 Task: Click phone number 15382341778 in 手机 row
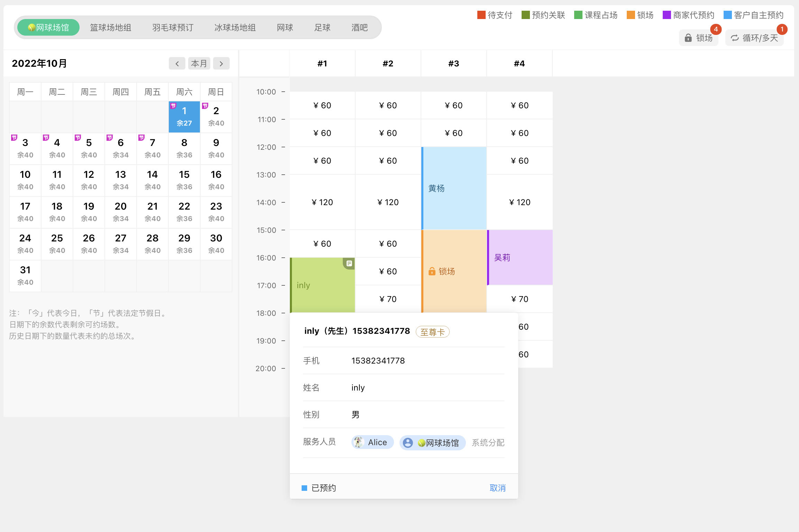[x=378, y=361]
